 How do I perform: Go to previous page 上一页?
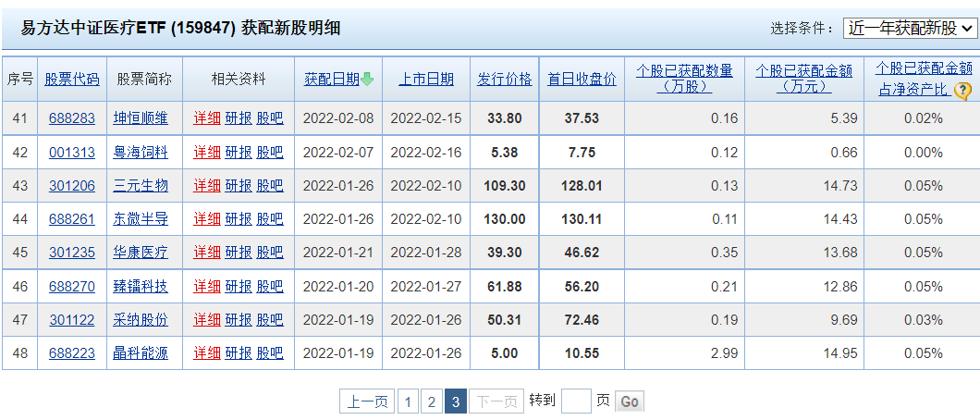(367, 401)
